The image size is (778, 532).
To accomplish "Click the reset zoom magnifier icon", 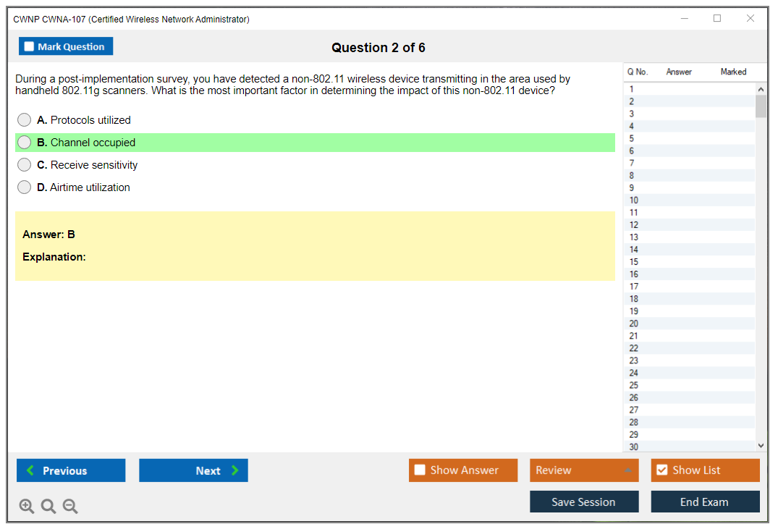I will [48, 507].
